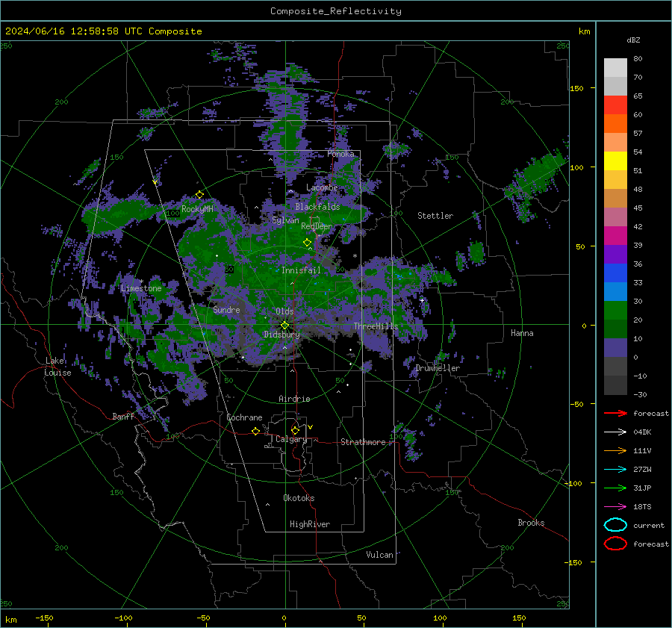The width and height of the screenshot is (672, 628).
Task: Click the 04DK legend text label
Action: point(642,432)
